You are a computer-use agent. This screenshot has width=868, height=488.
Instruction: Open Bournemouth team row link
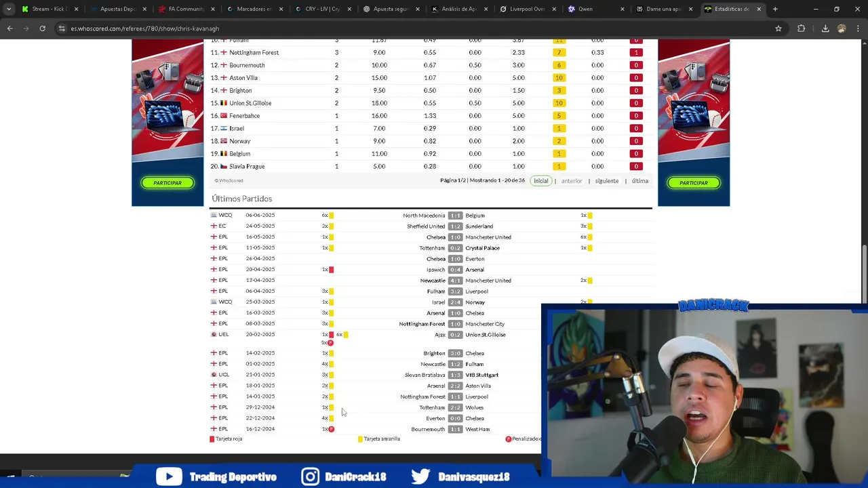(247, 65)
